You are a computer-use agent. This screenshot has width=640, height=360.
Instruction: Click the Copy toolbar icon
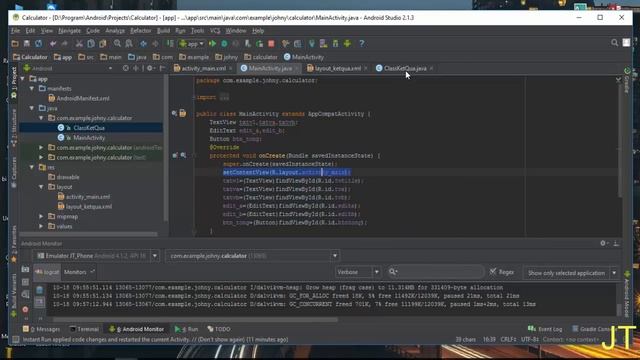click(x=91, y=43)
